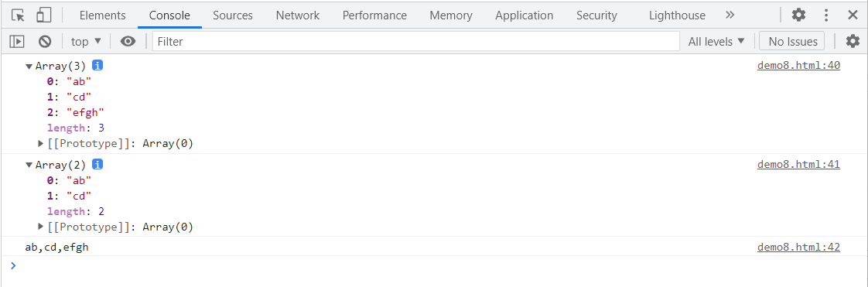Viewport: 868px width, 287px height.
Task: Open the All levels dropdown
Action: [x=716, y=41]
